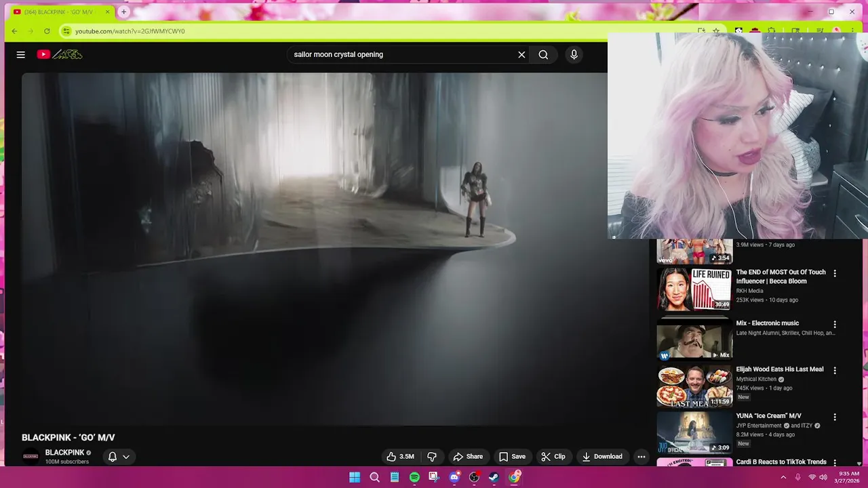Reload the YouTube page
Screen dimensions: 868x488
[x=47, y=31]
